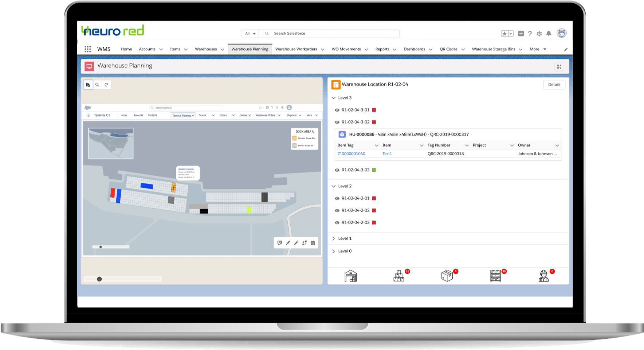Select the brush drawing tool on the map

(288, 242)
